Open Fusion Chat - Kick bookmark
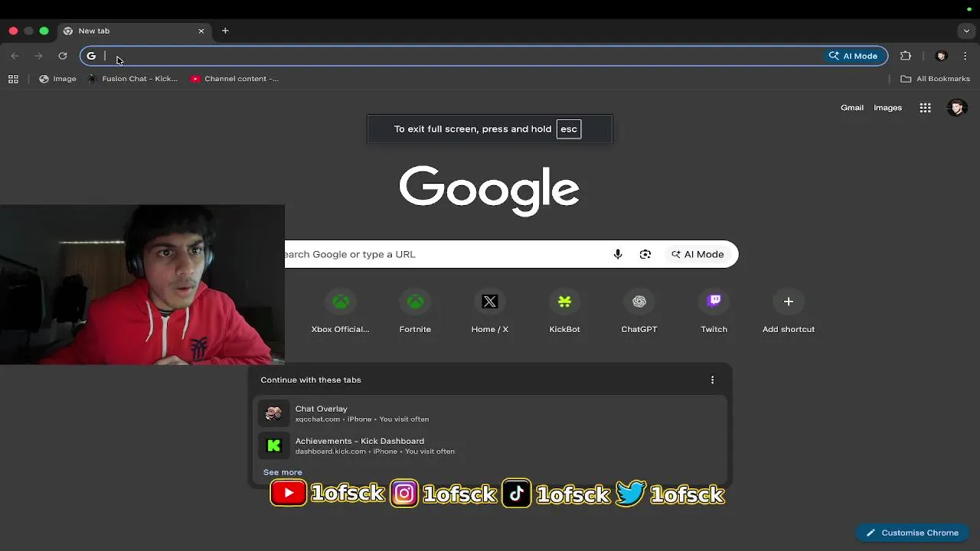 [132, 79]
